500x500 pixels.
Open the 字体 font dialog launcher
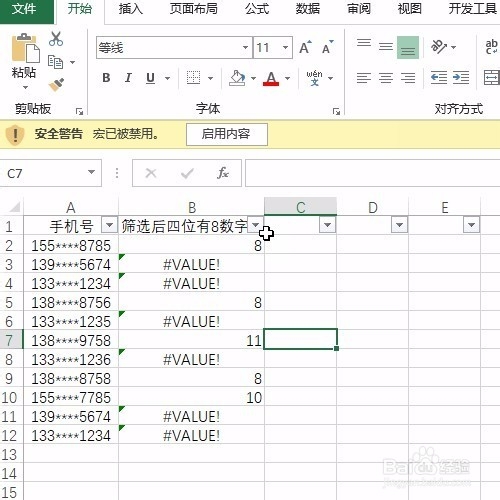(336, 111)
